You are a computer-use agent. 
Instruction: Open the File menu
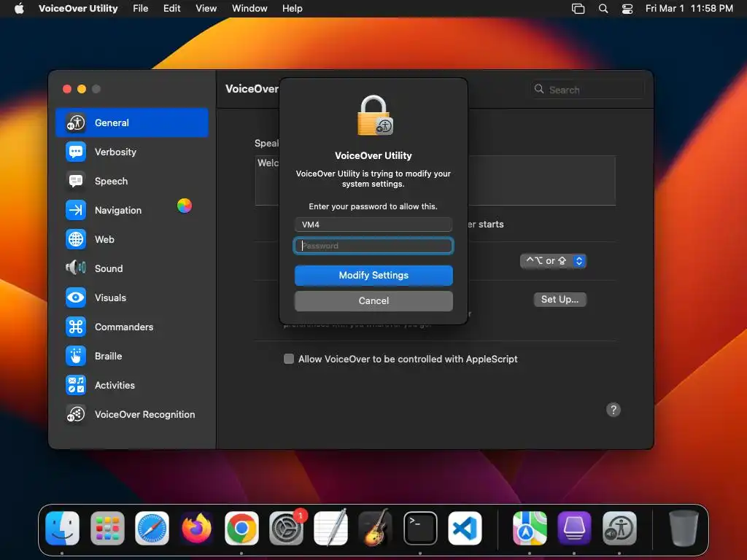click(x=141, y=9)
